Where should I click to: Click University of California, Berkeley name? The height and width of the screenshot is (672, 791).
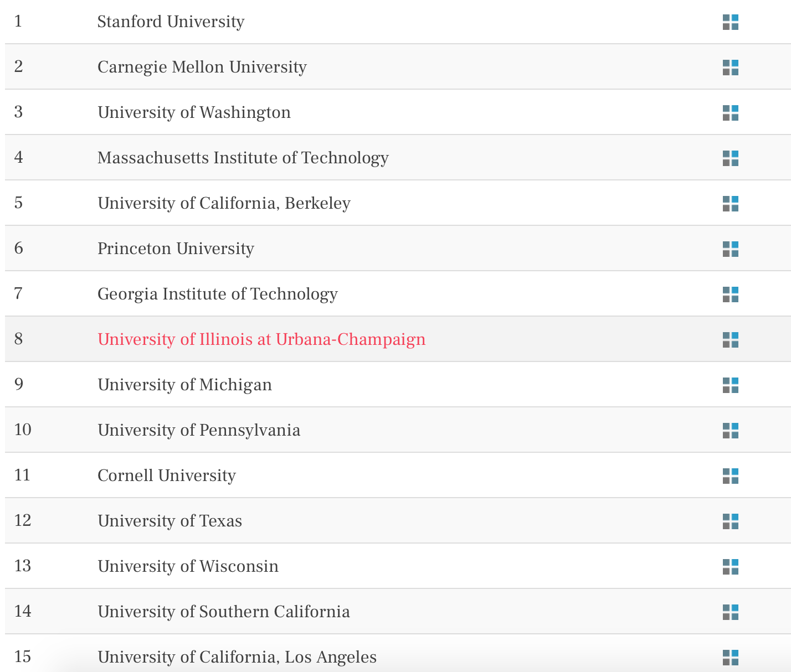tap(224, 203)
